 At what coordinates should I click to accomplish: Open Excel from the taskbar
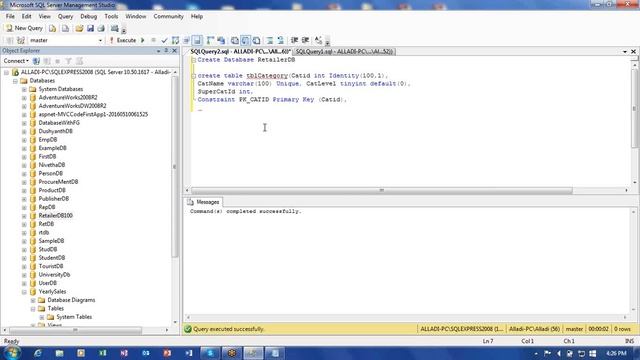[x=102, y=353]
